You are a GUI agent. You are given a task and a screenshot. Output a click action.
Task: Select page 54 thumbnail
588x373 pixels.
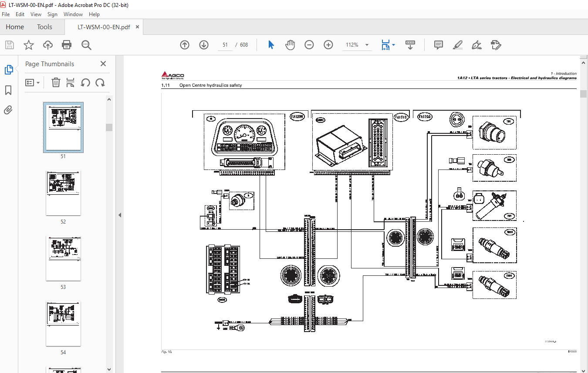click(63, 324)
